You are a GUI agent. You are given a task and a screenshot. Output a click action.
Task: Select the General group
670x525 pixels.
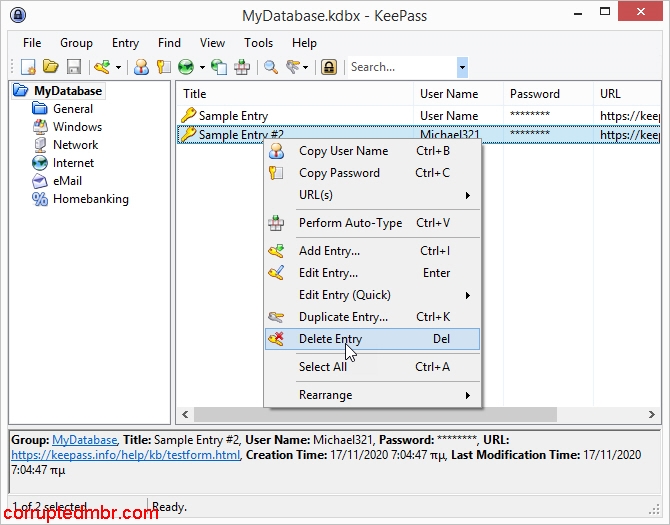point(73,109)
